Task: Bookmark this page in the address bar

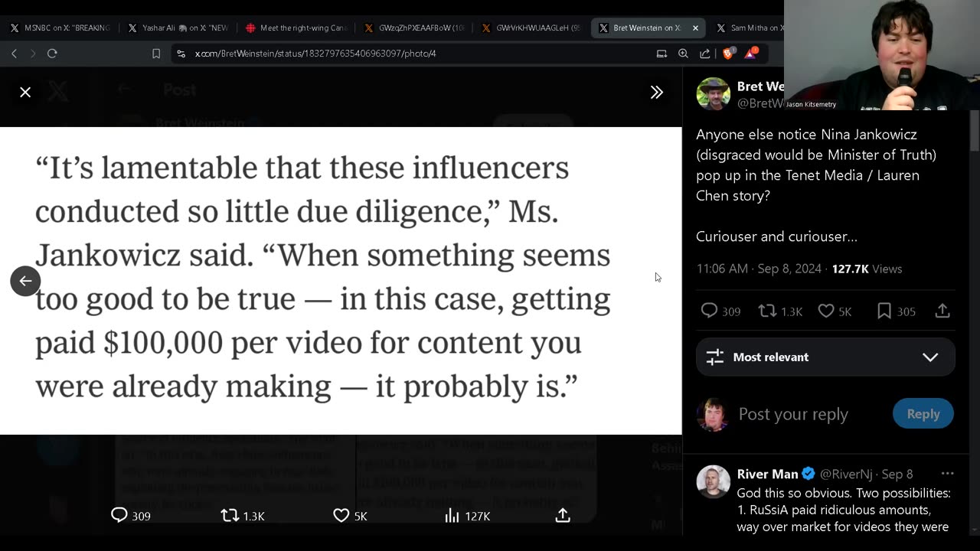Action: coord(156,54)
